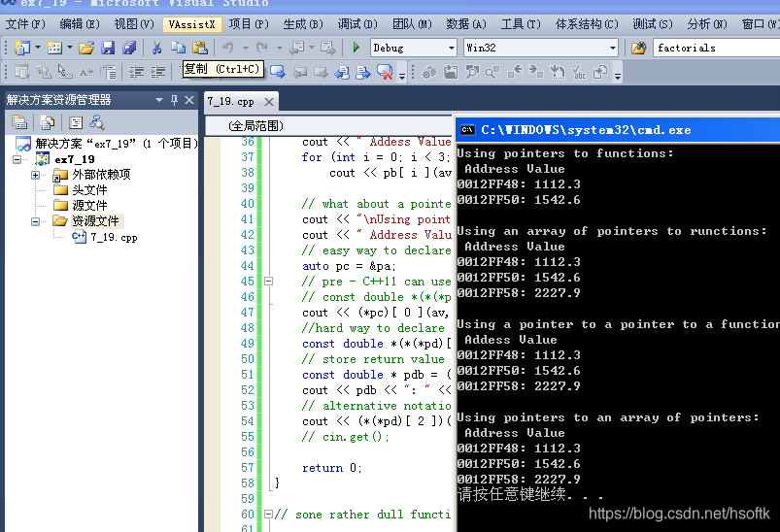Click the Redo arrow icon
Image resolution: width=780 pixels, height=532 pixels.
[261, 48]
